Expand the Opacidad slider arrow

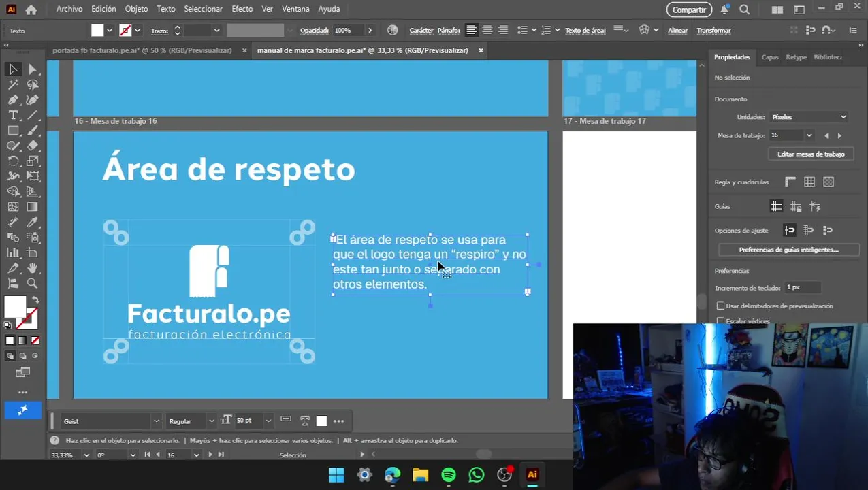coord(370,30)
